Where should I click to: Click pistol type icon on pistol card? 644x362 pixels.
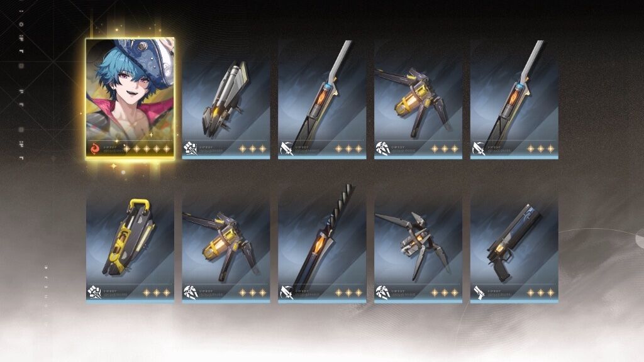pyautogui.click(x=479, y=292)
